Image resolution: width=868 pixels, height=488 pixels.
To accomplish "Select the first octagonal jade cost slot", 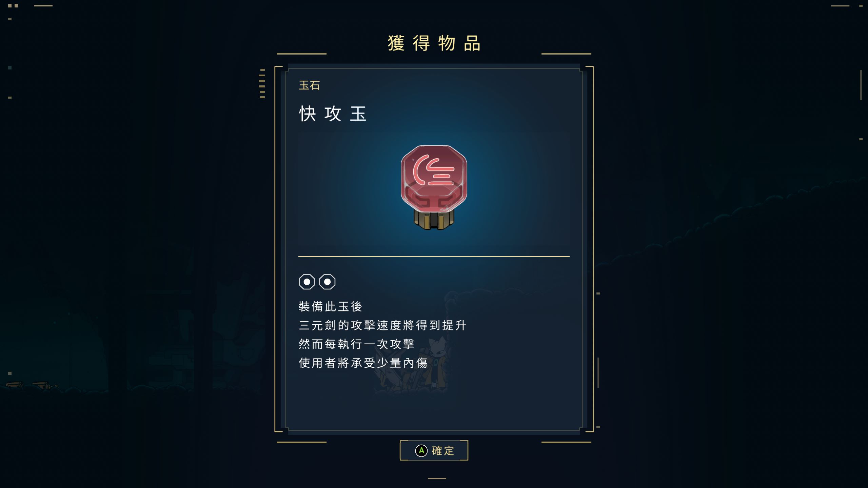I will coord(307,282).
